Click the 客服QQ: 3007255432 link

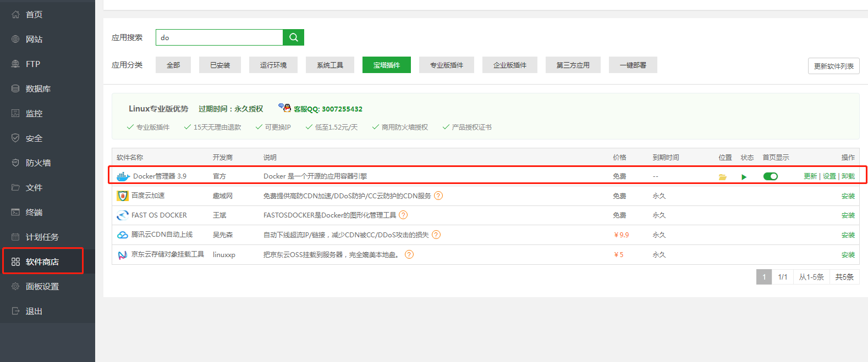pos(328,109)
